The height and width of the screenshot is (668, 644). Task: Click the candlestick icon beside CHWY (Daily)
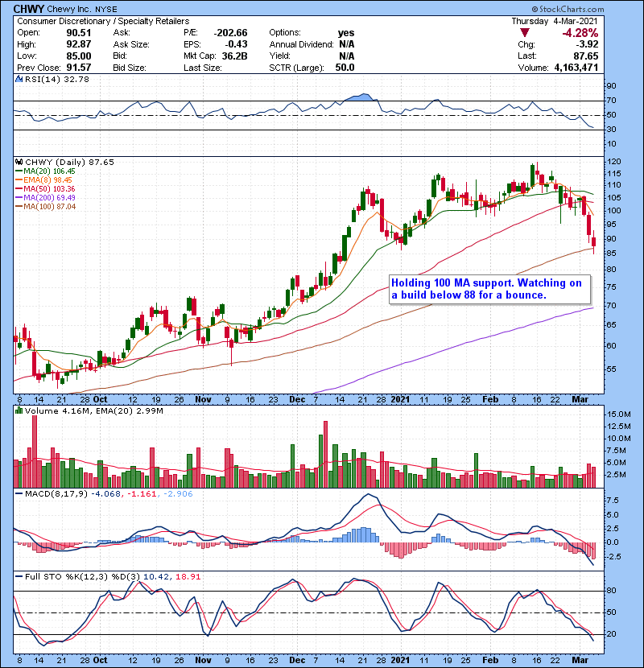tap(19, 162)
